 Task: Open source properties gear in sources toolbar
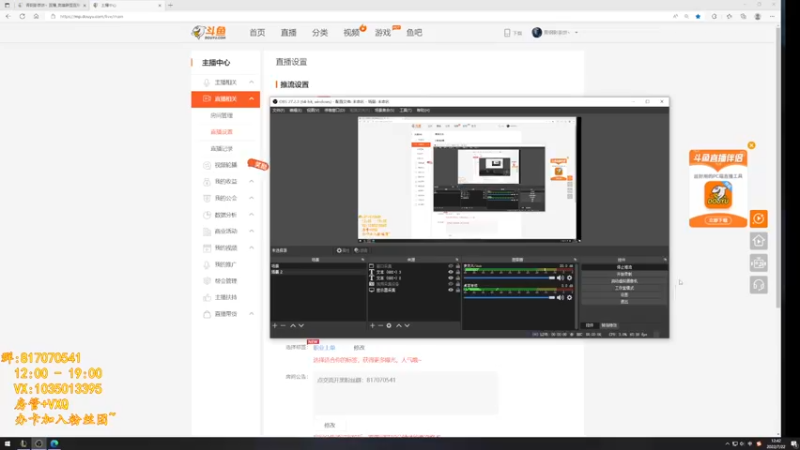pyautogui.click(x=389, y=326)
